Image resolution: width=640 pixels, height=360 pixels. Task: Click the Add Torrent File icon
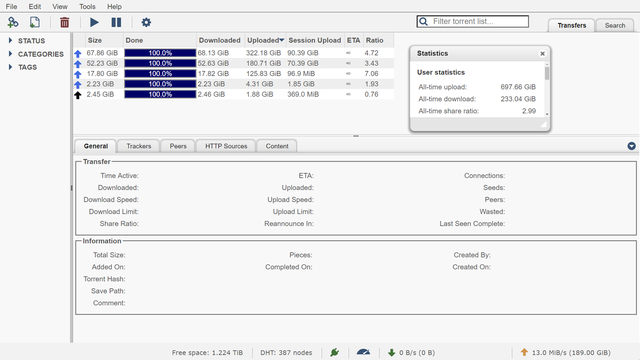pyautogui.click(x=35, y=22)
